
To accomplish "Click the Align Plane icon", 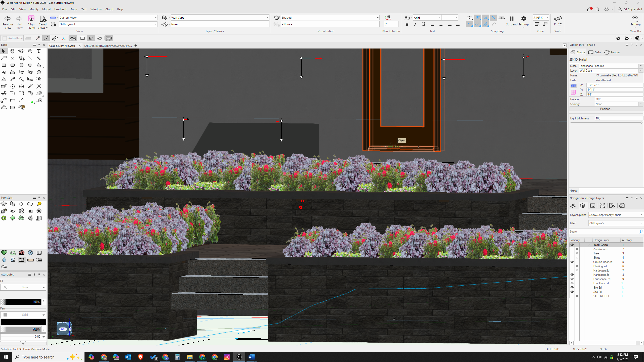I will pos(31,19).
